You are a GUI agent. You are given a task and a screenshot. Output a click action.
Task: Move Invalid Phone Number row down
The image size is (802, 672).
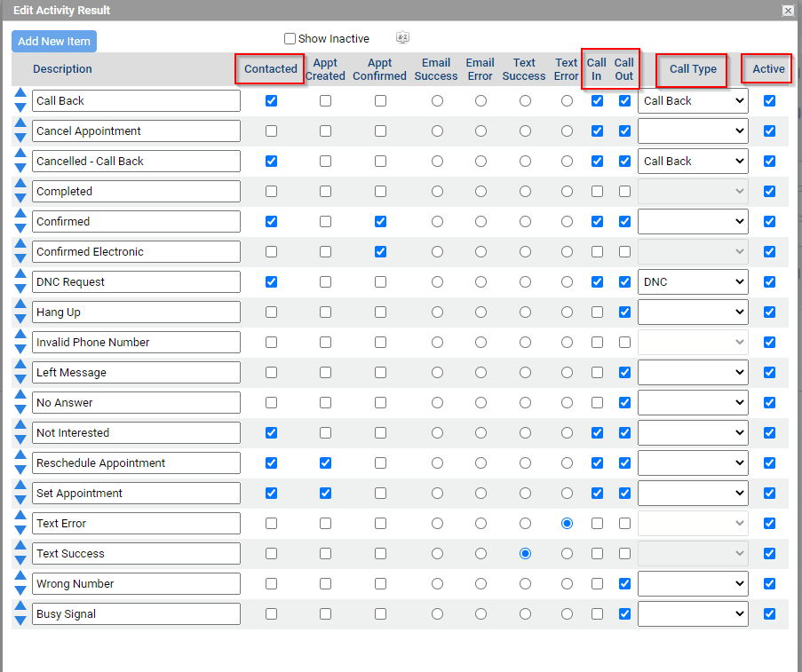pyautogui.click(x=20, y=349)
